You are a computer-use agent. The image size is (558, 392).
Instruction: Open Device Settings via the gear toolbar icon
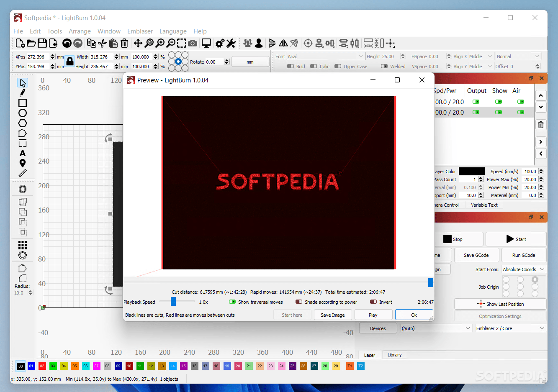221,43
